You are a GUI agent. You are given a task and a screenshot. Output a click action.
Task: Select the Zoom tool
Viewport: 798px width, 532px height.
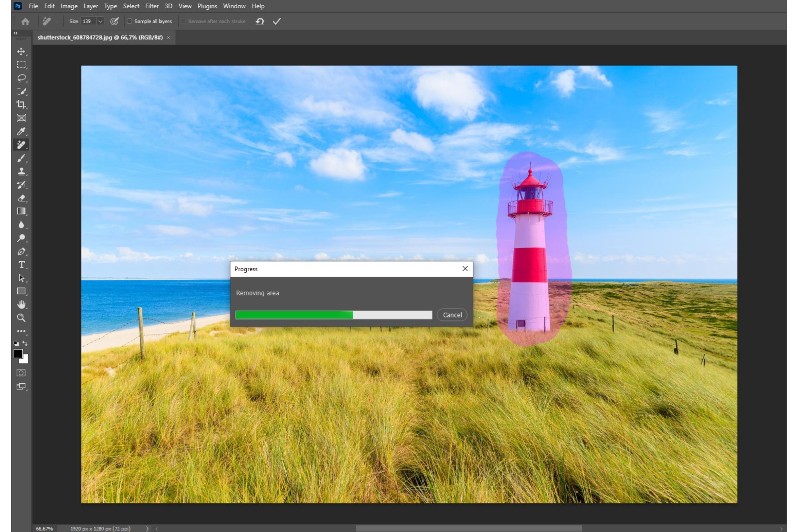point(21,318)
